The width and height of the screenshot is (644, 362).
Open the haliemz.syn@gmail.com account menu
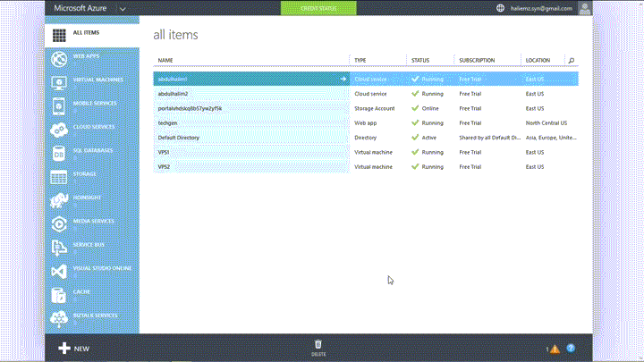541,8
